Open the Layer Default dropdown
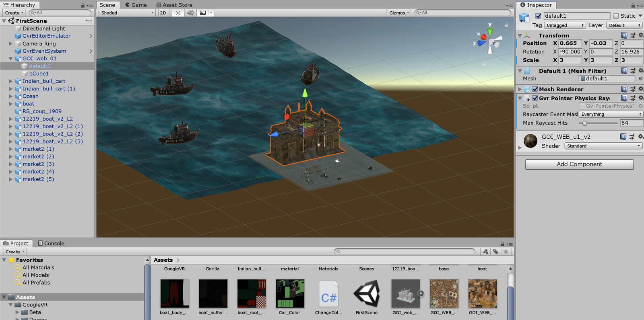Image resolution: width=644 pixels, height=320 pixels. (624, 25)
